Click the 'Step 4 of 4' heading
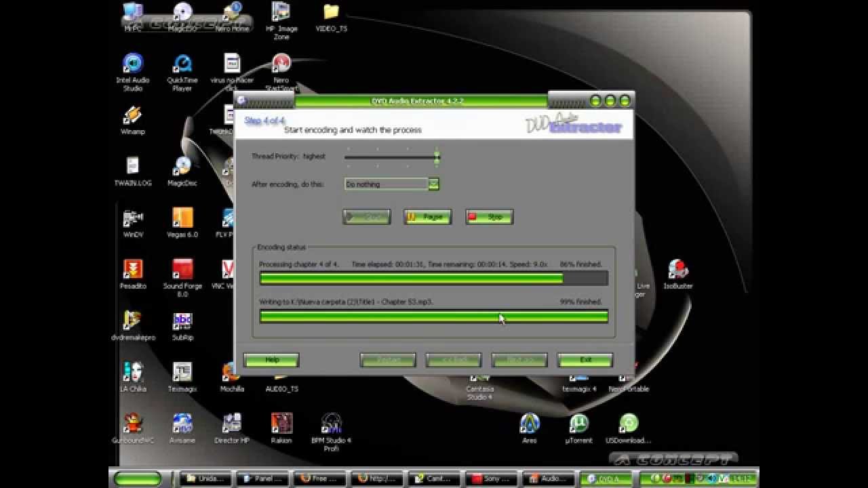The image size is (868, 488). point(264,121)
